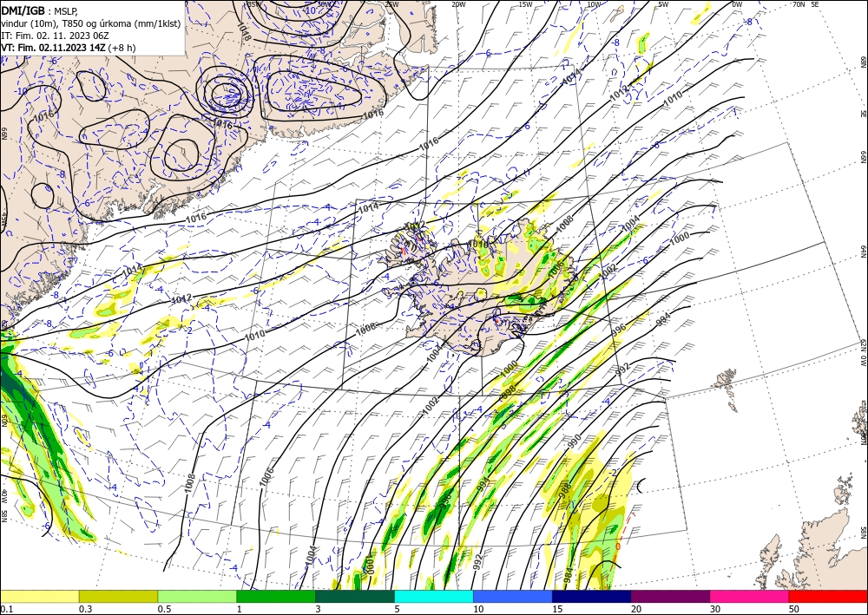
Task: Click the 988 isobar label
Action: 565,491
